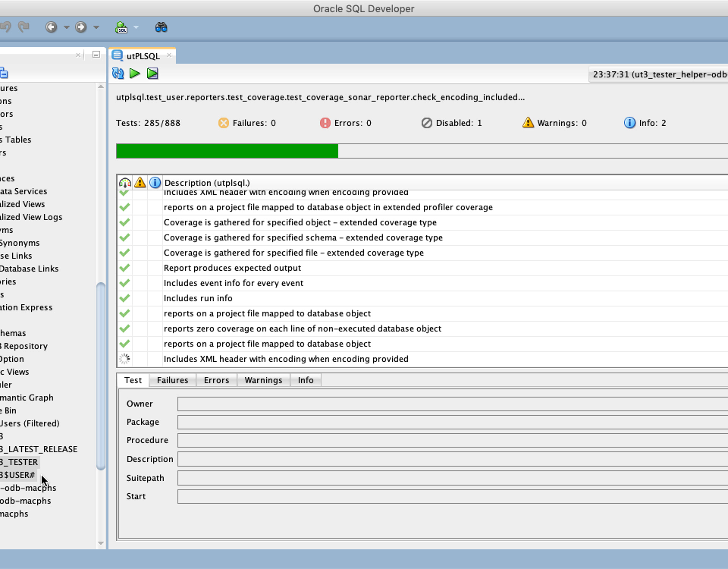728x569 pixels.
Task: Close the left connections panel tab
Action: click(78, 55)
